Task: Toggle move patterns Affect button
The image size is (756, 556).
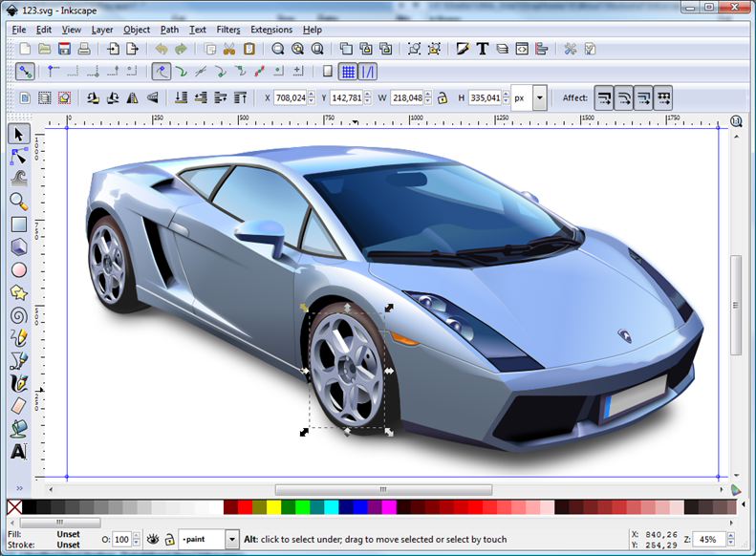Action: click(663, 97)
